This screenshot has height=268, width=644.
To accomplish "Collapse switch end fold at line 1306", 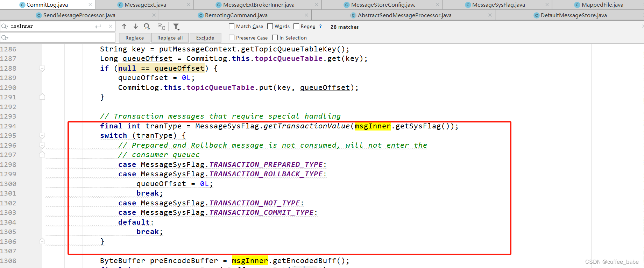I will (42, 241).
